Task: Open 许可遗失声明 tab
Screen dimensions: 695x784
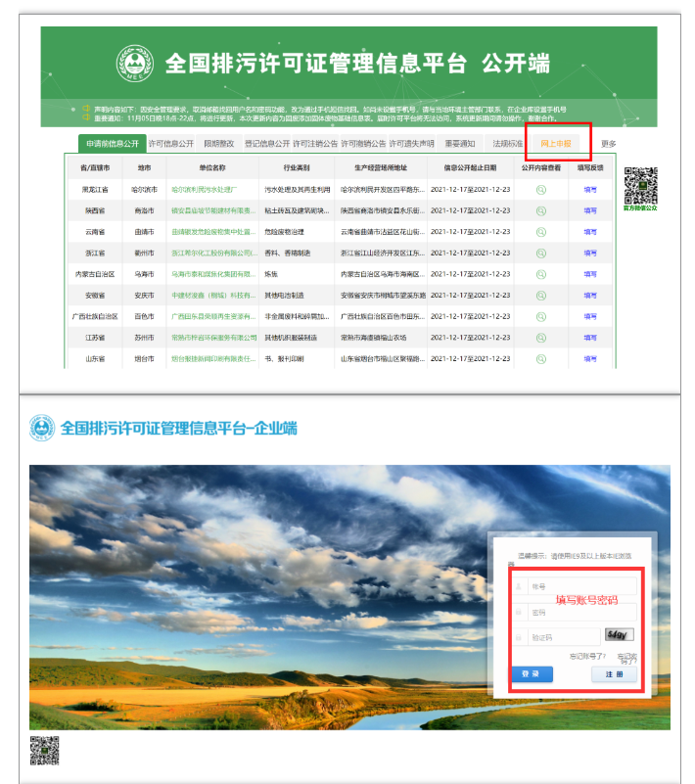Action: (411, 144)
